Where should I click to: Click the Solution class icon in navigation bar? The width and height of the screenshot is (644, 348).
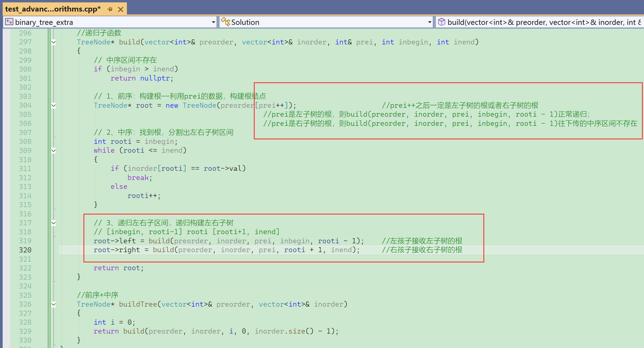click(x=225, y=22)
